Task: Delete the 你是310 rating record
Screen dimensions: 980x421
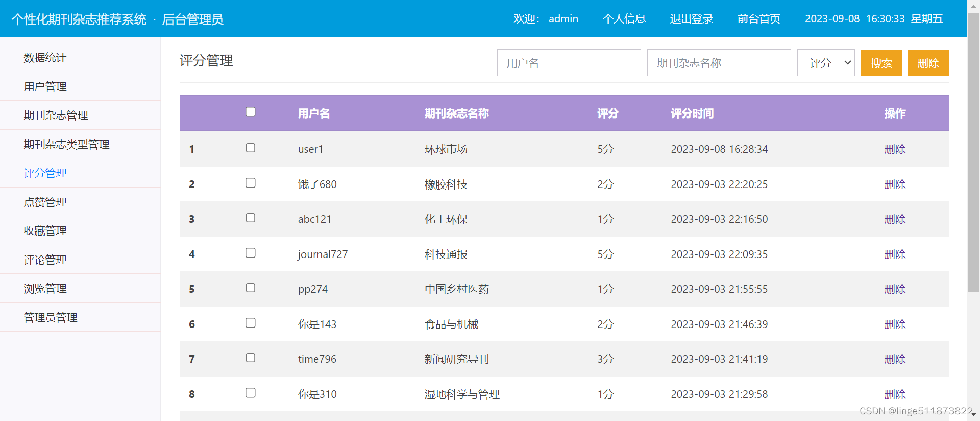Action: click(x=895, y=394)
